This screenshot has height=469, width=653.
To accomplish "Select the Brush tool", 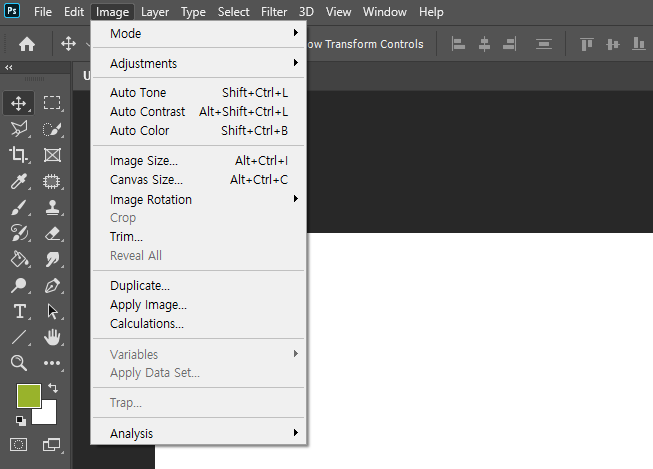I will click(18, 207).
